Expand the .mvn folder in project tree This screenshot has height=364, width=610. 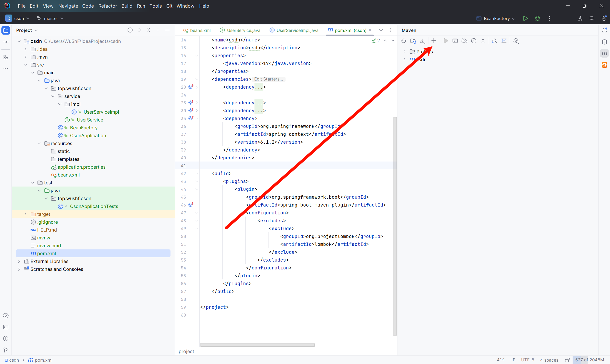[25, 57]
